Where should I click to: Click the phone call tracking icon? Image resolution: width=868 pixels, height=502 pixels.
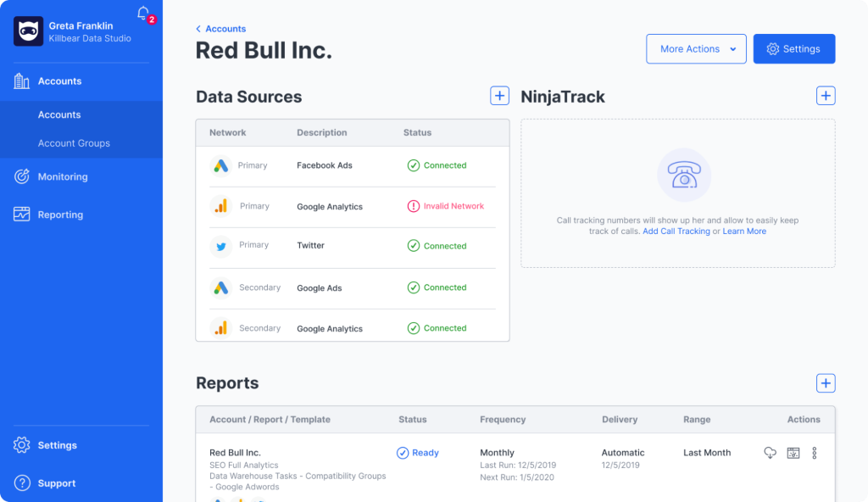(684, 175)
